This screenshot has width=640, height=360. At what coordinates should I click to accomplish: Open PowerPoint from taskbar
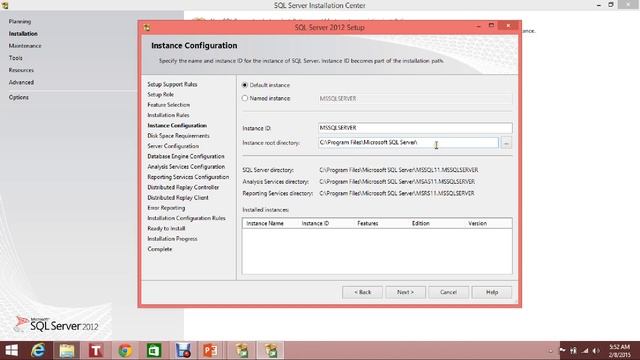[x=210, y=351]
